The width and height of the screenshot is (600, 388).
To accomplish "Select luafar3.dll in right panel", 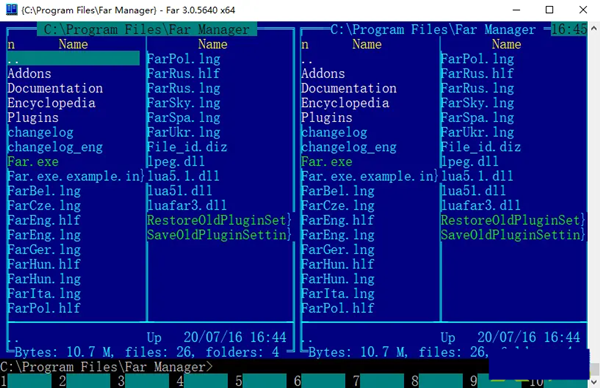I will tap(481, 205).
